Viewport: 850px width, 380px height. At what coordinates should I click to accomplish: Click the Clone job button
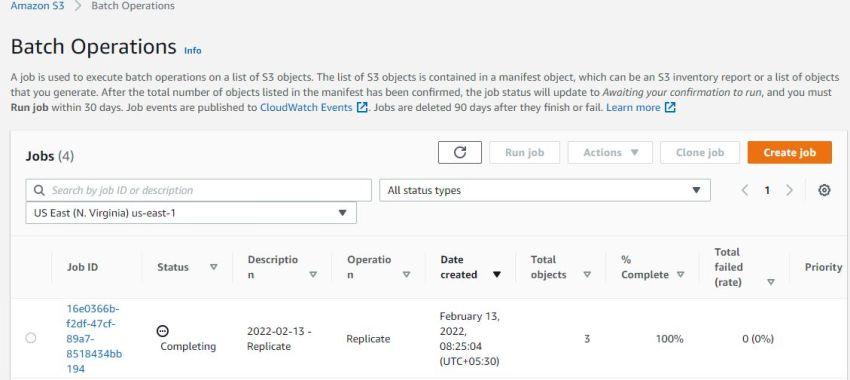700,152
